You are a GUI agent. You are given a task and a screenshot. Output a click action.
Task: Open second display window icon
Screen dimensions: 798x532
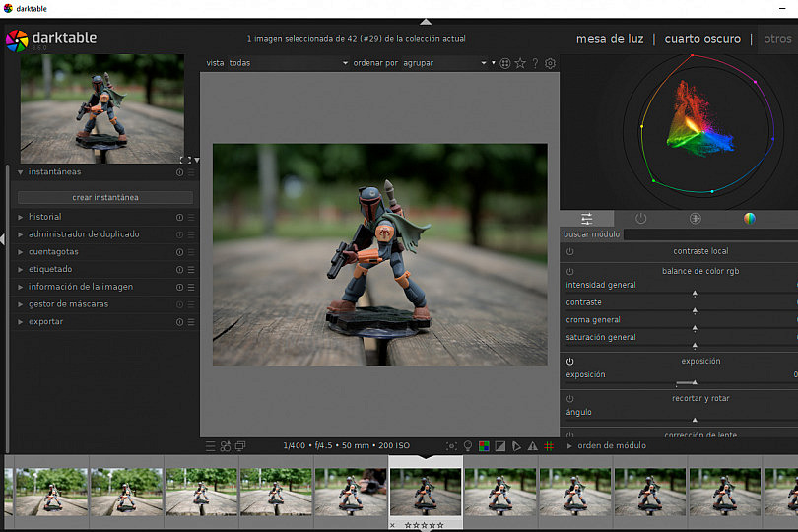coord(240,446)
